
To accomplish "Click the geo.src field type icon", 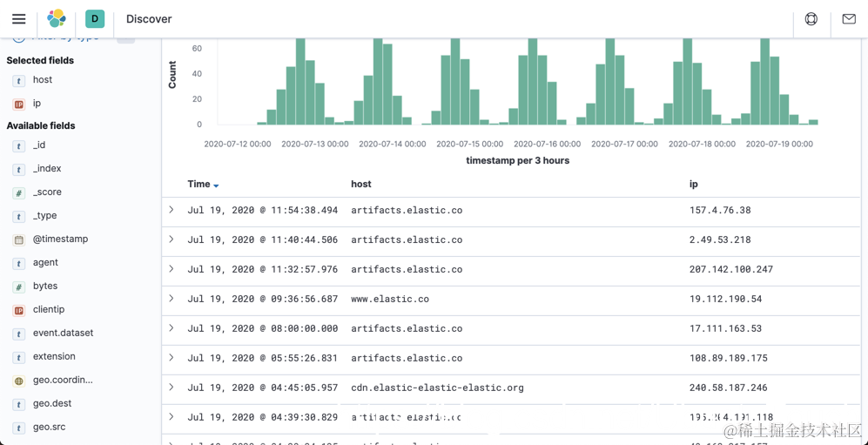I will [x=19, y=428].
